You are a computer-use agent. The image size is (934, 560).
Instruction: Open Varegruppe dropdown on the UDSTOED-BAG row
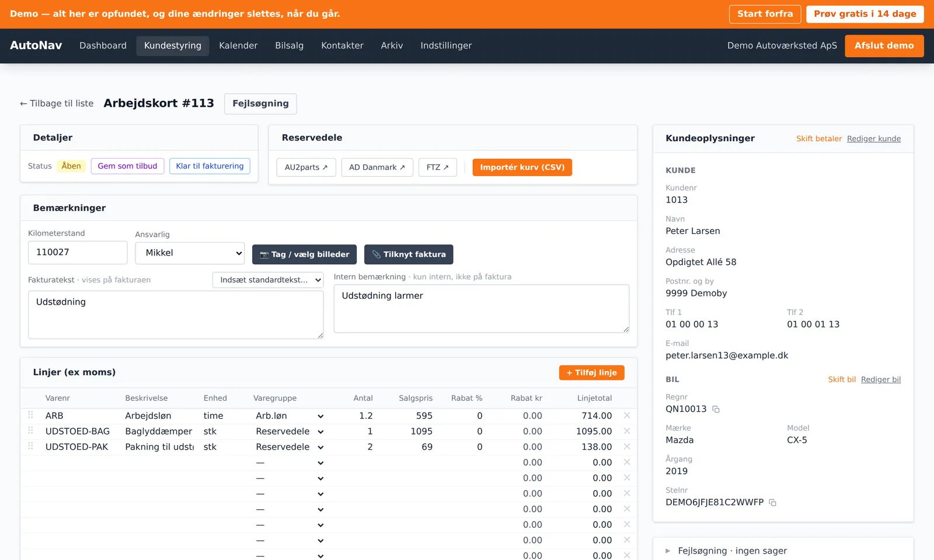tap(290, 432)
